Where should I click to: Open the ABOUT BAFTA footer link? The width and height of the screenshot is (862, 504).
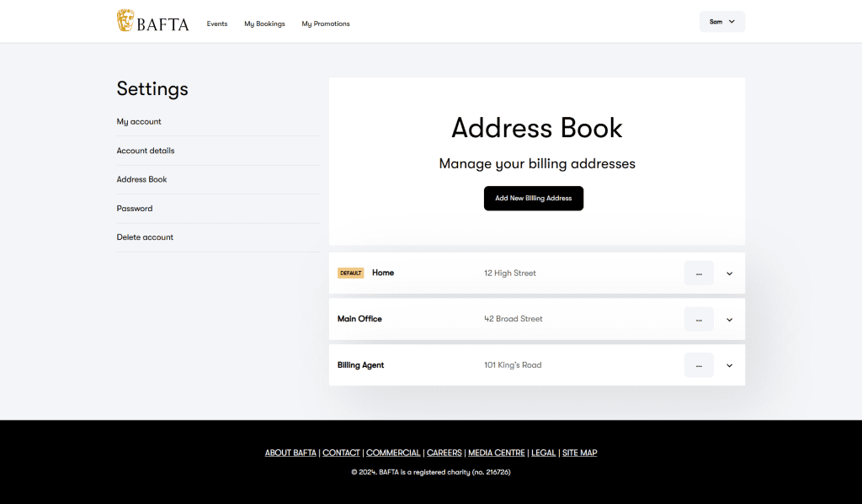290,453
